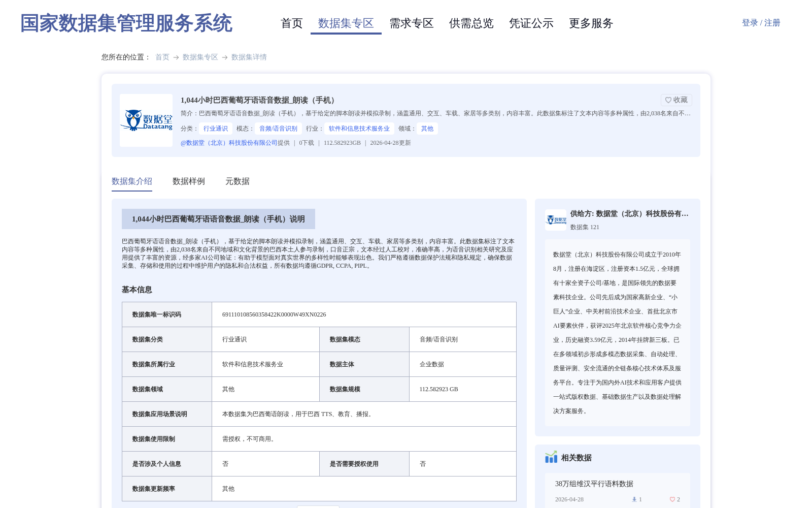Image resolution: width=812 pixels, height=508 pixels.
Task: Click the 行业通识 category tag
Action: (x=216, y=129)
